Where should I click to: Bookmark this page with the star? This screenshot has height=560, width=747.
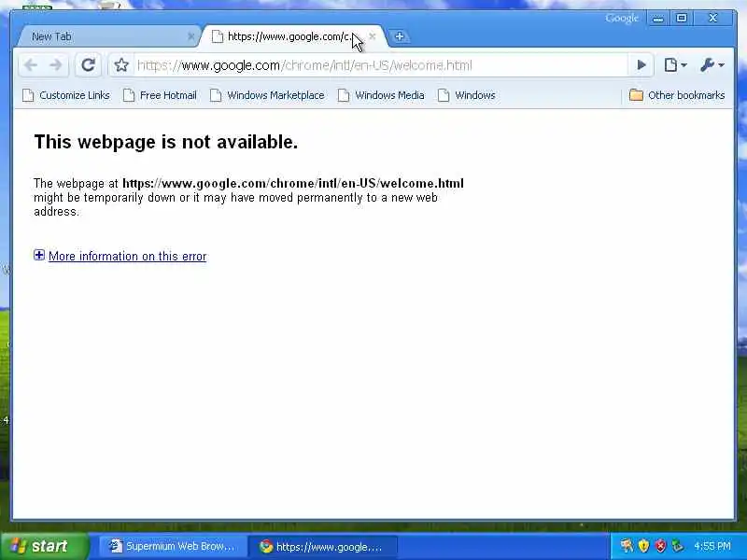click(121, 65)
